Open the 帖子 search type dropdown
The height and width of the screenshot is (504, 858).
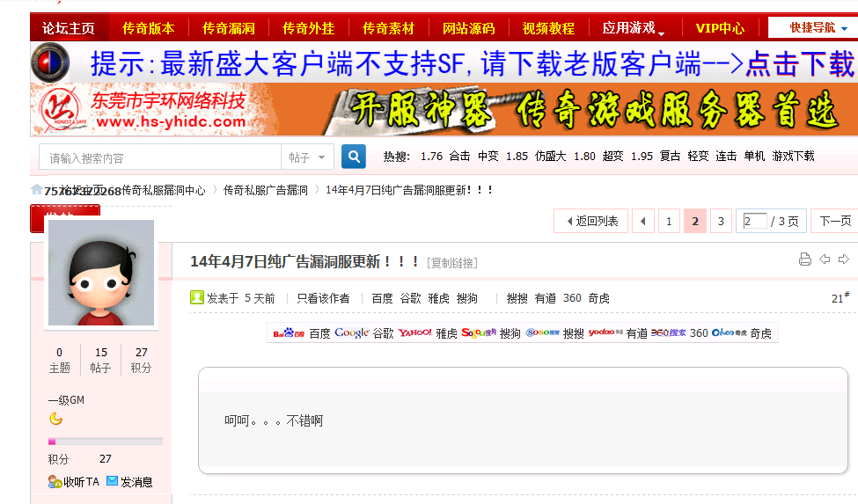click(x=307, y=157)
